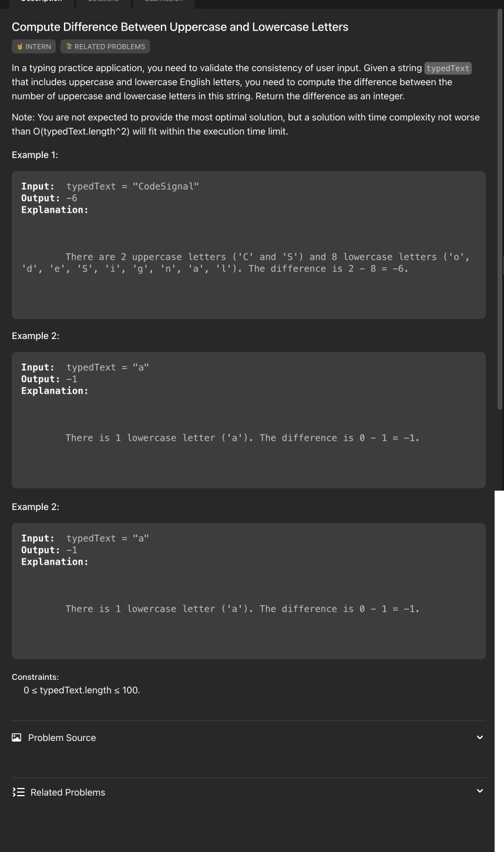Click the Related Problems section header text
The height and width of the screenshot is (852, 504).
[68, 791]
